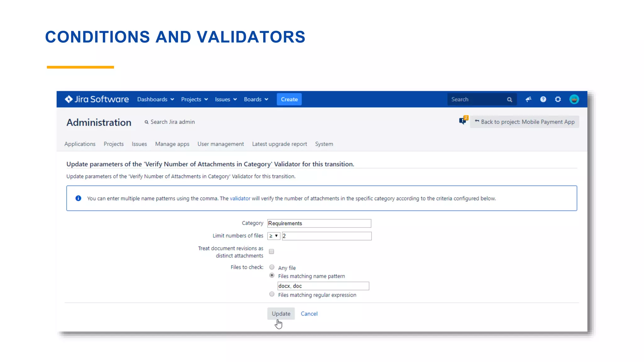Click the name pattern field 'docx, doc'

click(323, 286)
